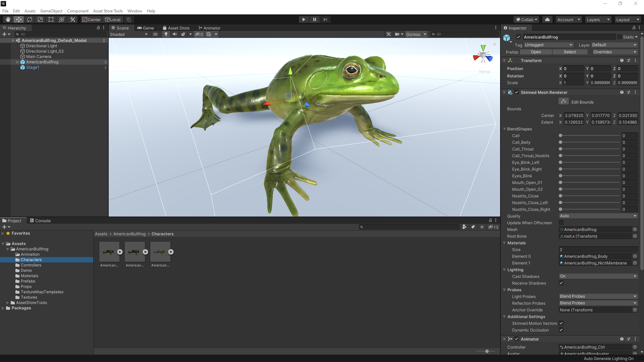The image size is (644, 362).
Task: Collapse the BlendShapes section
Action: point(505,129)
